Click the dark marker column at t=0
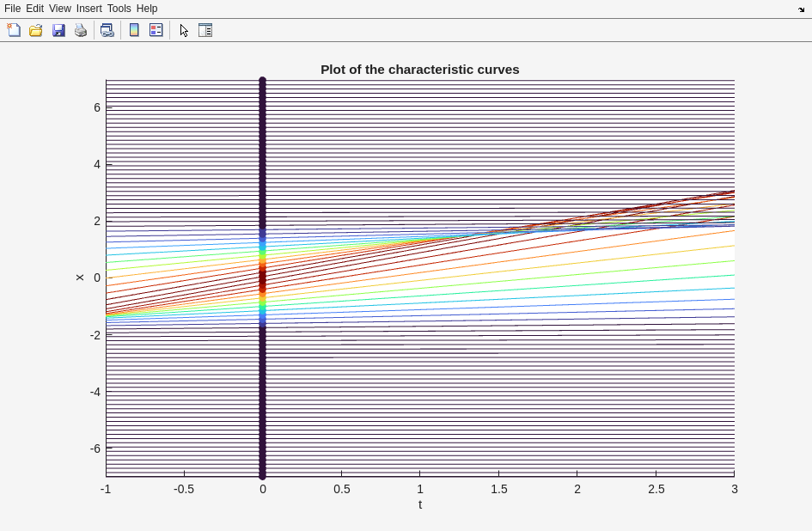 click(263, 387)
